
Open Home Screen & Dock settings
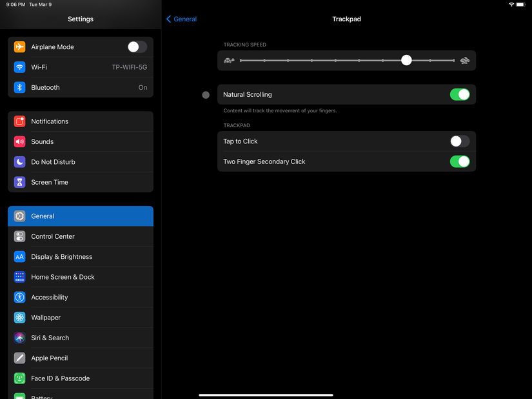click(80, 276)
